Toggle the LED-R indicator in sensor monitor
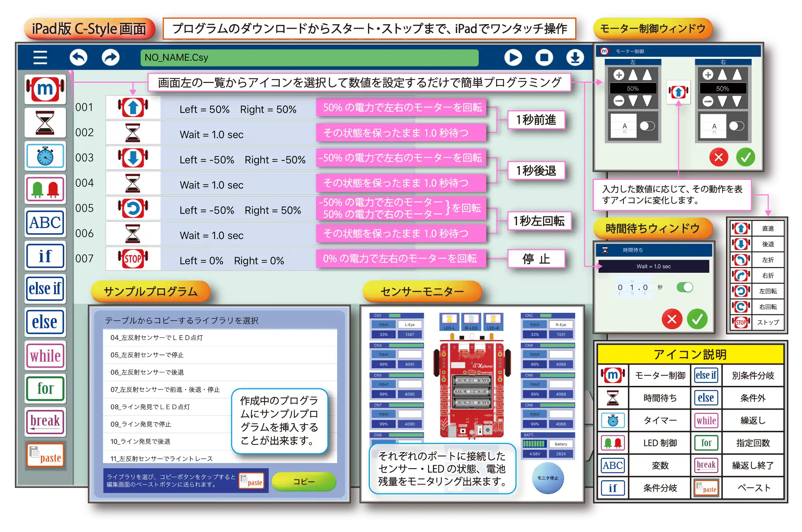The width and height of the screenshot is (802, 532). [x=493, y=321]
